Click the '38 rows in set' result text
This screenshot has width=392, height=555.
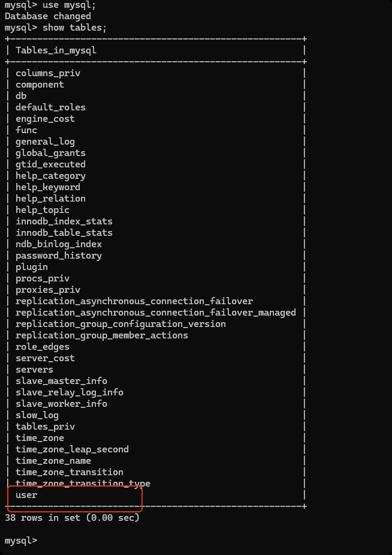(x=72, y=517)
